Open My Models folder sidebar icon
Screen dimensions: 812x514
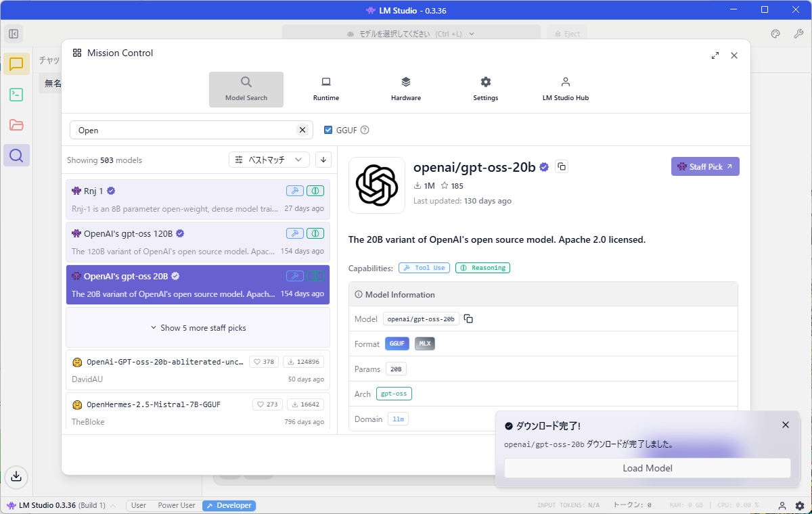coord(16,125)
